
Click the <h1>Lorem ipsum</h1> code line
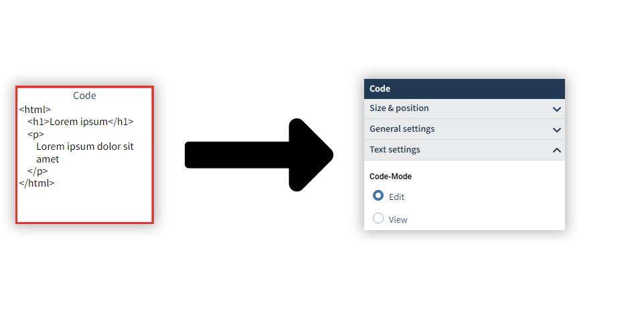click(x=80, y=122)
